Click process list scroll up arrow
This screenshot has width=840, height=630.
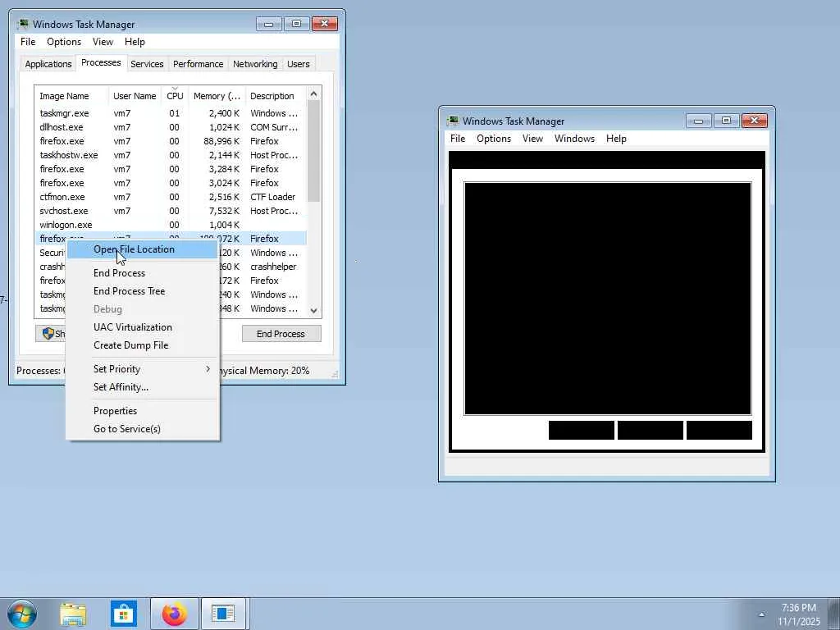pos(314,94)
